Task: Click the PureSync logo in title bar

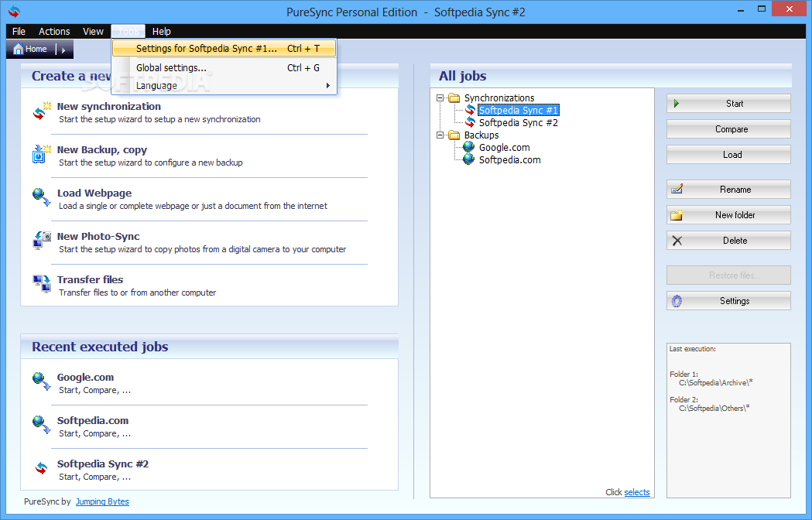Action: coord(14,12)
